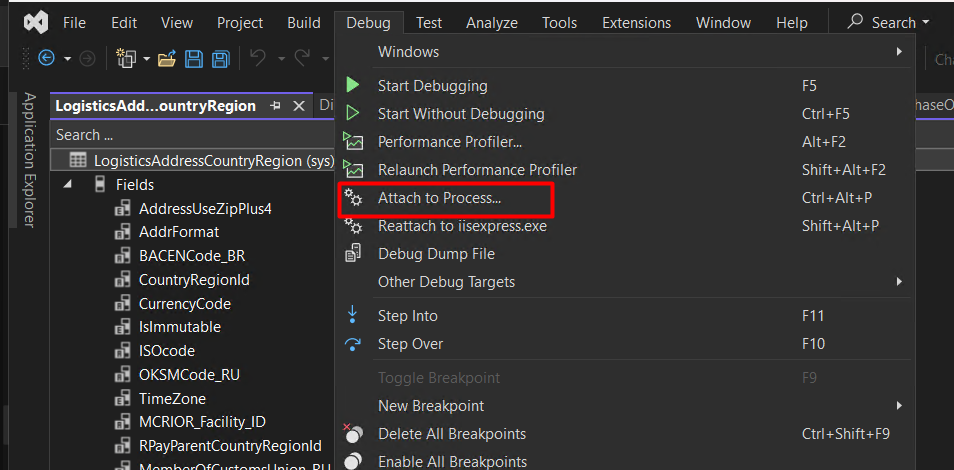Choose Start Debugging from Debug menu
Viewport: 954px width, 470px height.
coord(432,86)
